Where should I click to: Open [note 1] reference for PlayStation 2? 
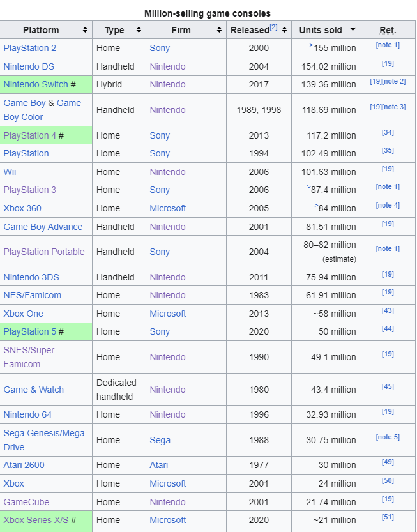click(x=388, y=45)
